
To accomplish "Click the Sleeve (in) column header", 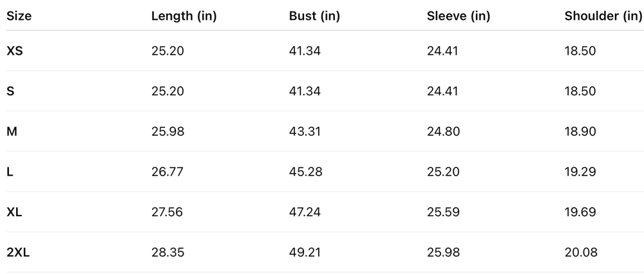I will pyautogui.click(x=459, y=16).
